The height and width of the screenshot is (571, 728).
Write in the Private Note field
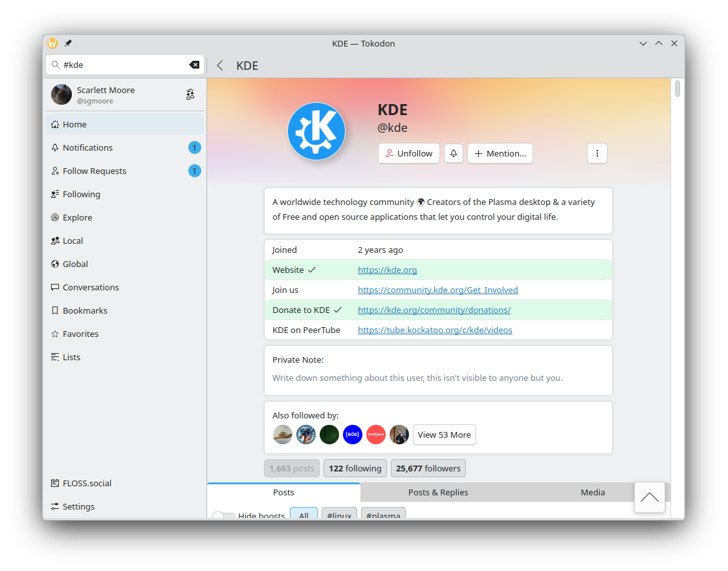(x=438, y=378)
